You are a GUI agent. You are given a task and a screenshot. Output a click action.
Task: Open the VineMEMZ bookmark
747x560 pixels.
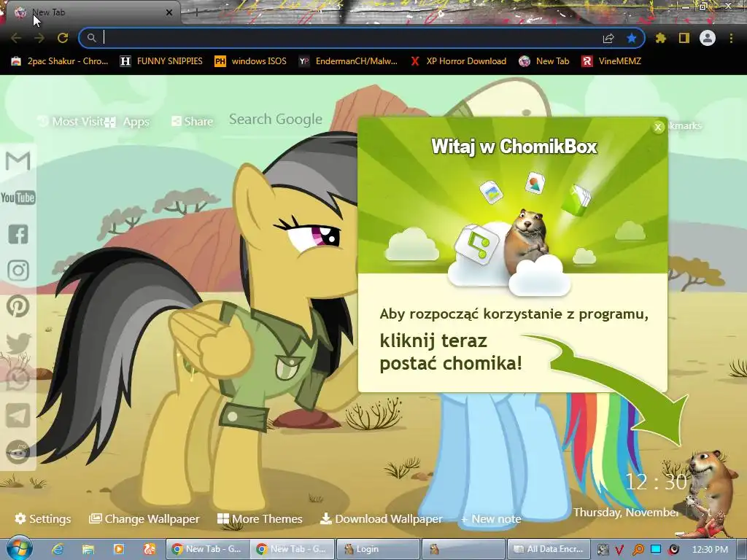(611, 61)
